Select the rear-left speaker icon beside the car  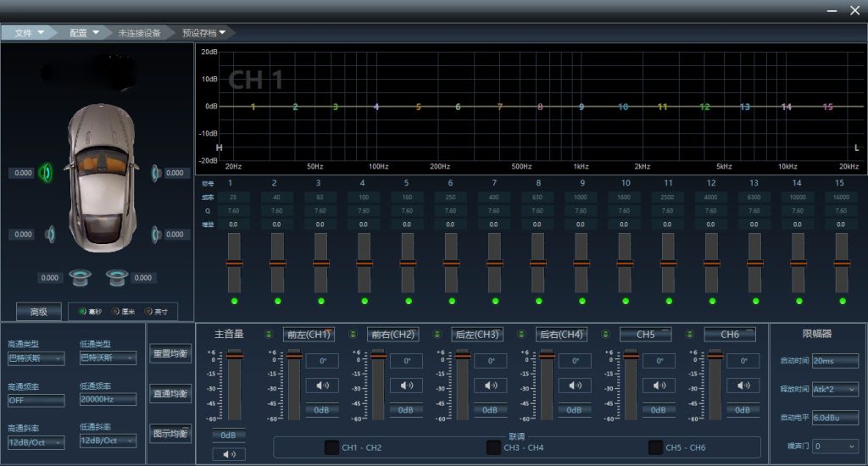click(x=50, y=235)
